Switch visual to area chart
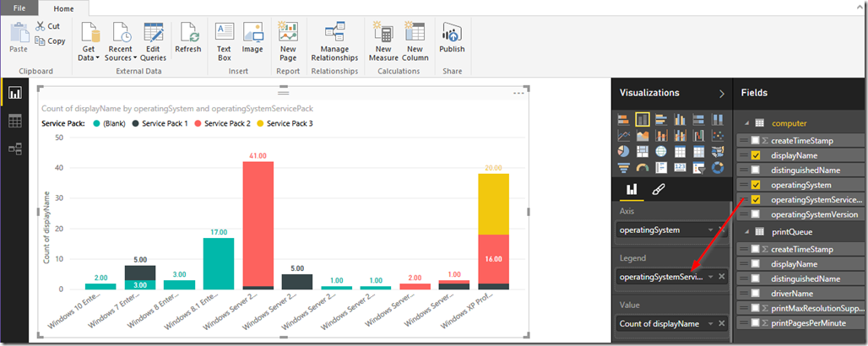 [643, 135]
